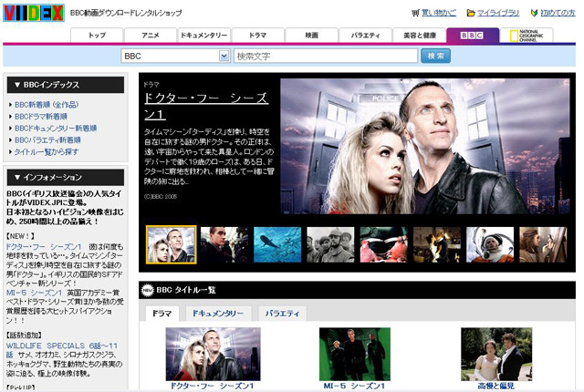Click the 検索 search button
Screen dimensions: 584x392
click(435, 56)
